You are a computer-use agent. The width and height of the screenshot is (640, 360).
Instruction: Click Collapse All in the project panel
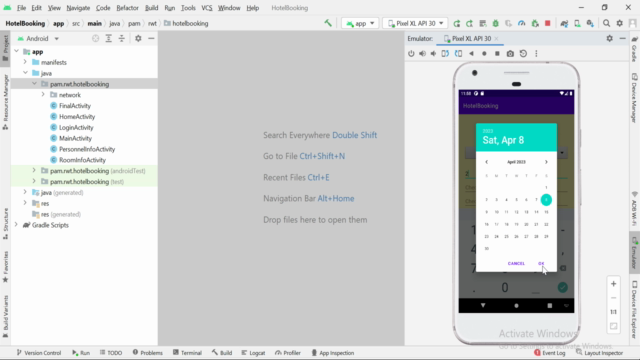[122, 38]
